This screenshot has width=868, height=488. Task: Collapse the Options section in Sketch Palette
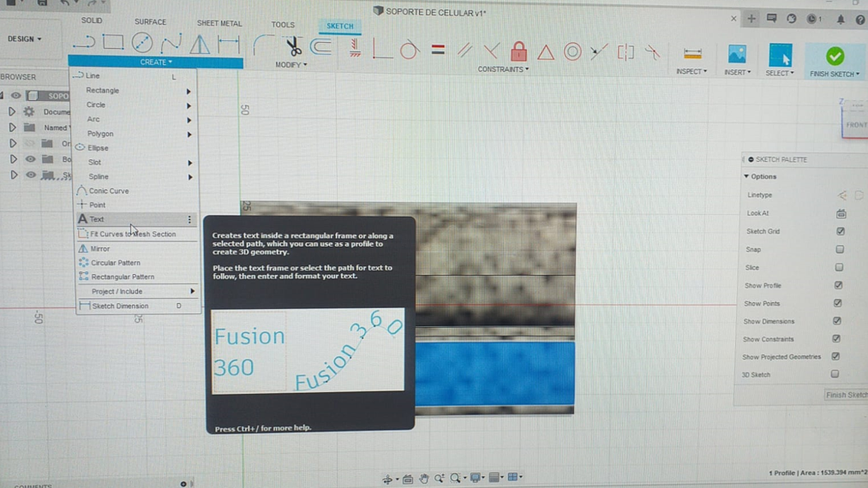click(747, 176)
